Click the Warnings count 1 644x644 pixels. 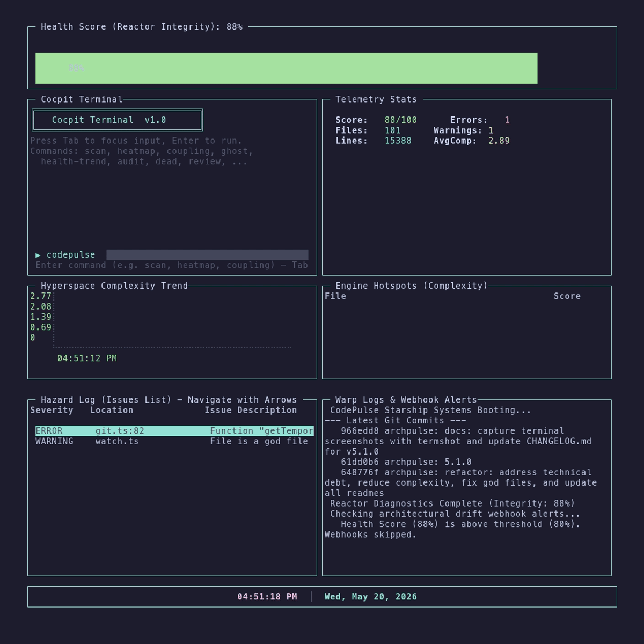click(491, 130)
